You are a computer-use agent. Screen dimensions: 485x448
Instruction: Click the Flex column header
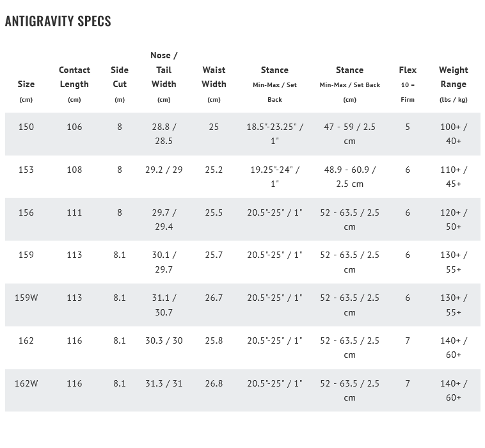coord(408,70)
